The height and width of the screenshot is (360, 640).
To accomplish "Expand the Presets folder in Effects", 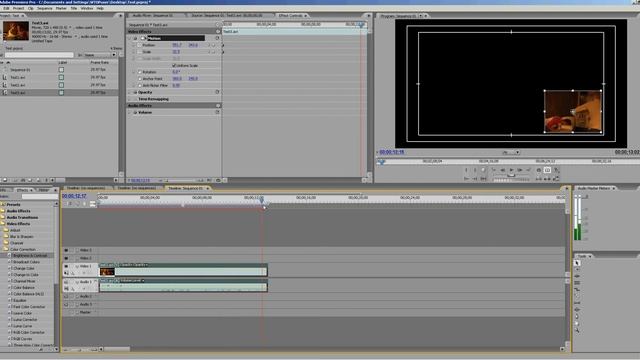I will pos(2,204).
